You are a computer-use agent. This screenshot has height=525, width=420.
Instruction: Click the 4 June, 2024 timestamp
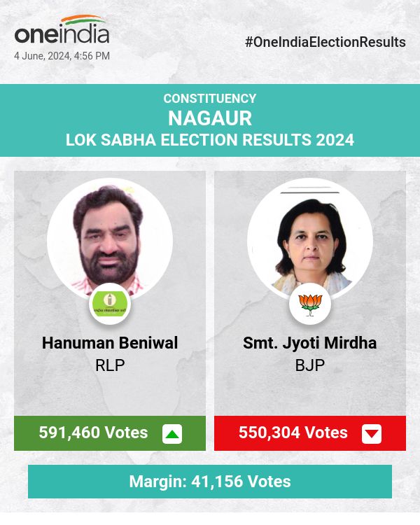point(62,56)
